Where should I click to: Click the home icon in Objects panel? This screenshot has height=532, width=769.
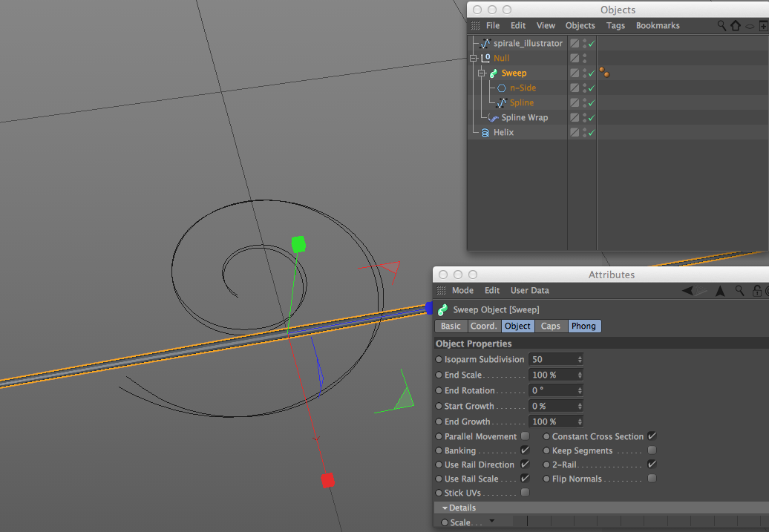click(x=735, y=25)
